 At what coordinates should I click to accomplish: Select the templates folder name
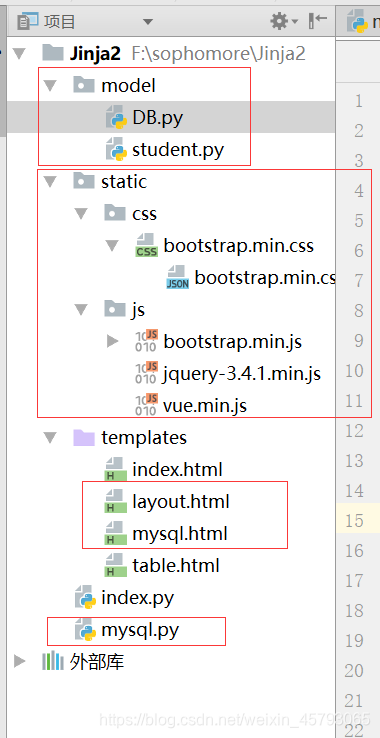pyautogui.click(x=144, y=438)
